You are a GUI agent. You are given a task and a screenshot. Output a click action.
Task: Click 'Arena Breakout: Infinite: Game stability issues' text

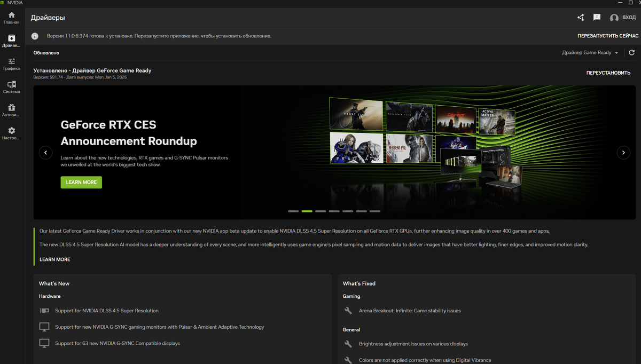(x=410, y=311)
